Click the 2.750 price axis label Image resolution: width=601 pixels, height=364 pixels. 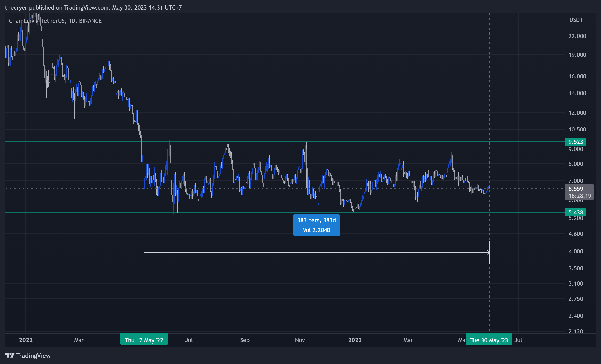(x=576, y=299)
